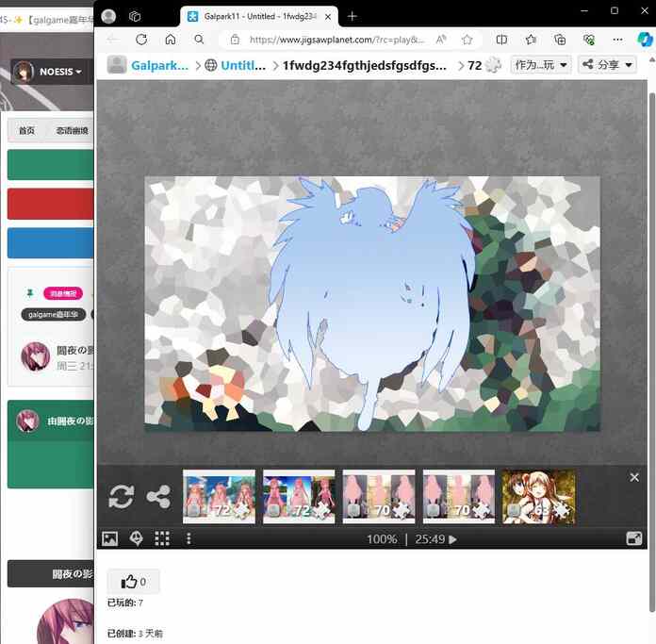The width and height of the screenshot is (656, 644).
Task: Toggle read aloud icon in address bar
Action: point(441,40)
